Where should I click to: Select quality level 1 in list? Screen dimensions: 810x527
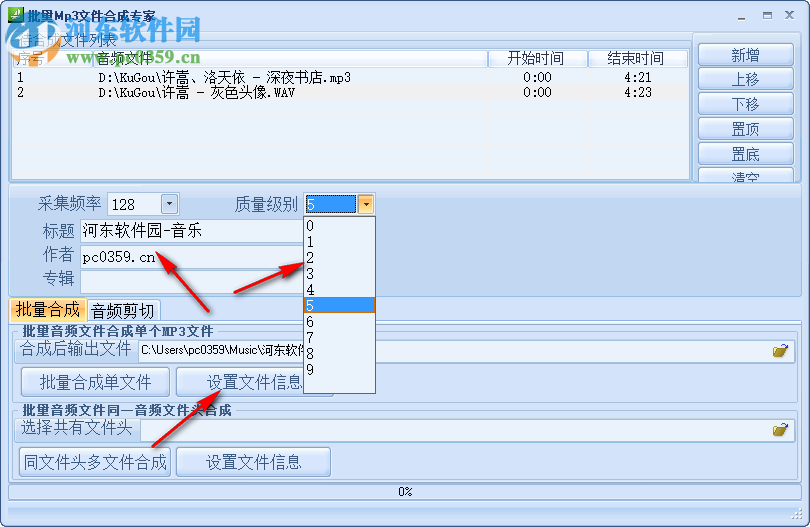[339, 242]
